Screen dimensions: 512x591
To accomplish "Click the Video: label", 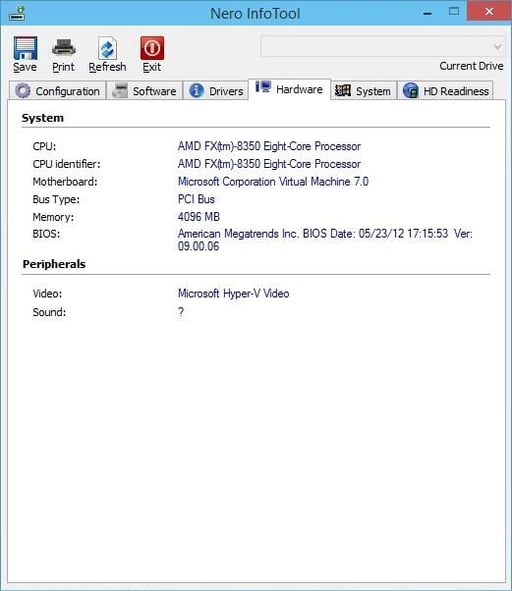I will point(47,294).
